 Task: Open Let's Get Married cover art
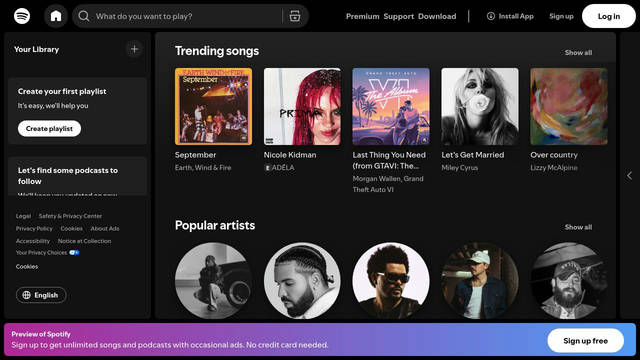coord(480,107)
